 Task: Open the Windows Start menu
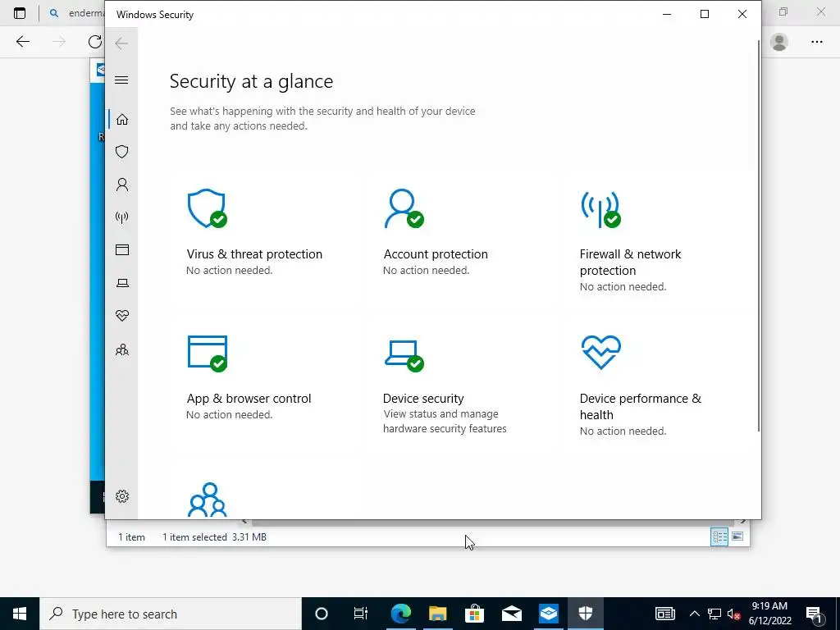point(20,614)
